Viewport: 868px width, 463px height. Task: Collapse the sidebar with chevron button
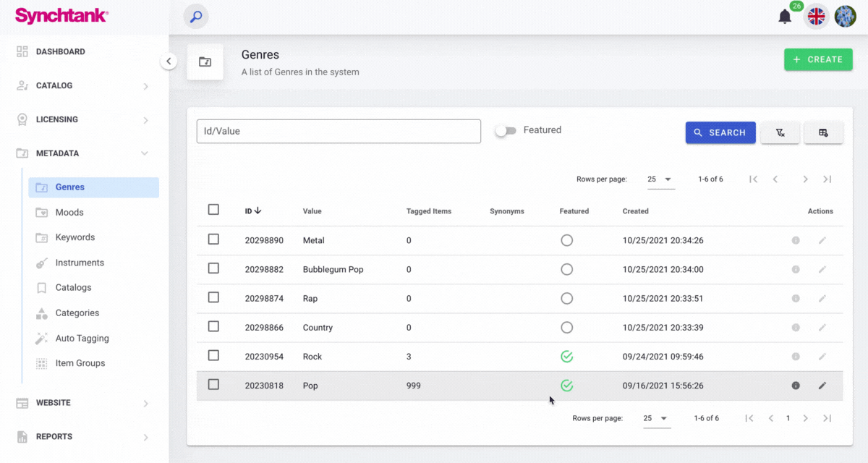point(169,61)
